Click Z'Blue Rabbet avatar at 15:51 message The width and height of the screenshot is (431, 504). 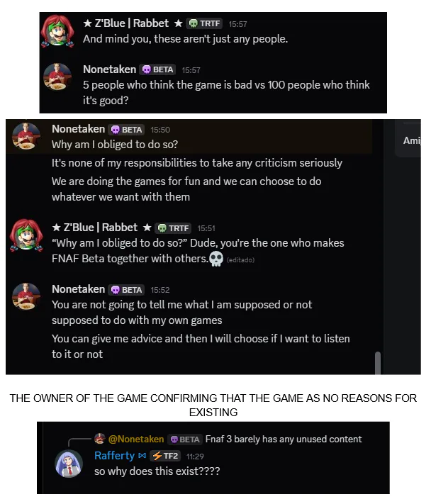(26, 235)
